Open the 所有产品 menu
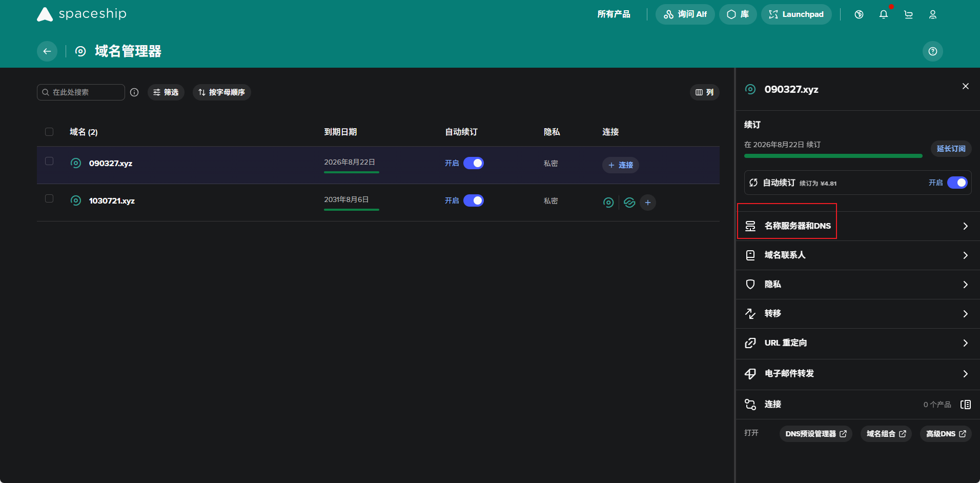This screenshot has height=483, width=980. [614, 14]
